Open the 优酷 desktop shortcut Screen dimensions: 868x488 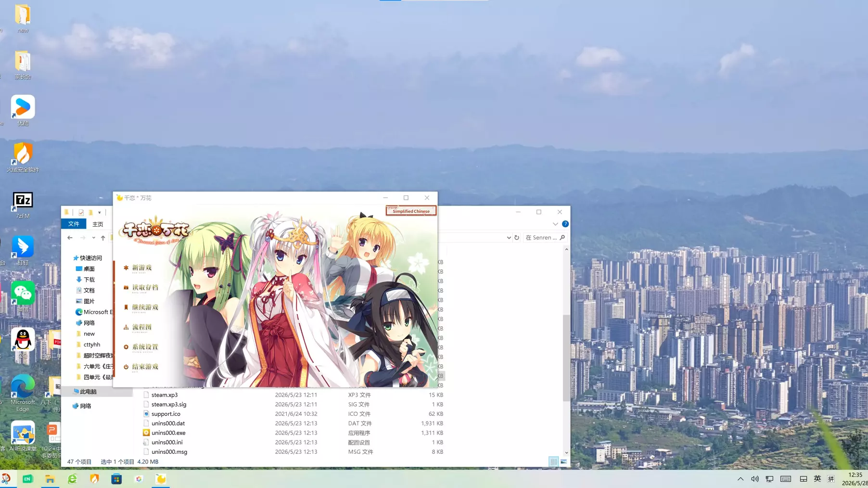23,111
